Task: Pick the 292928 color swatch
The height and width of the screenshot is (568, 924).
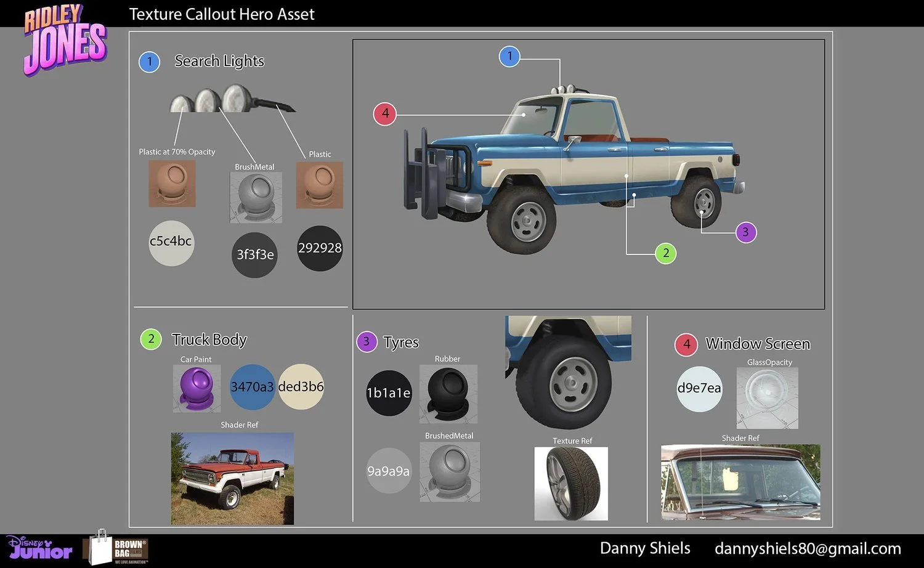Action: pyautogui.click(x=320, y=248)
